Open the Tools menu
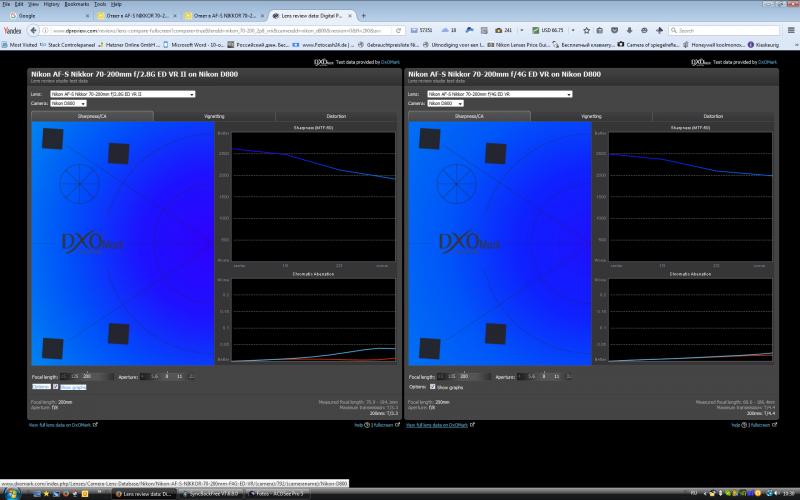Viewport: 800px width, 500px height. click(100, 4)
